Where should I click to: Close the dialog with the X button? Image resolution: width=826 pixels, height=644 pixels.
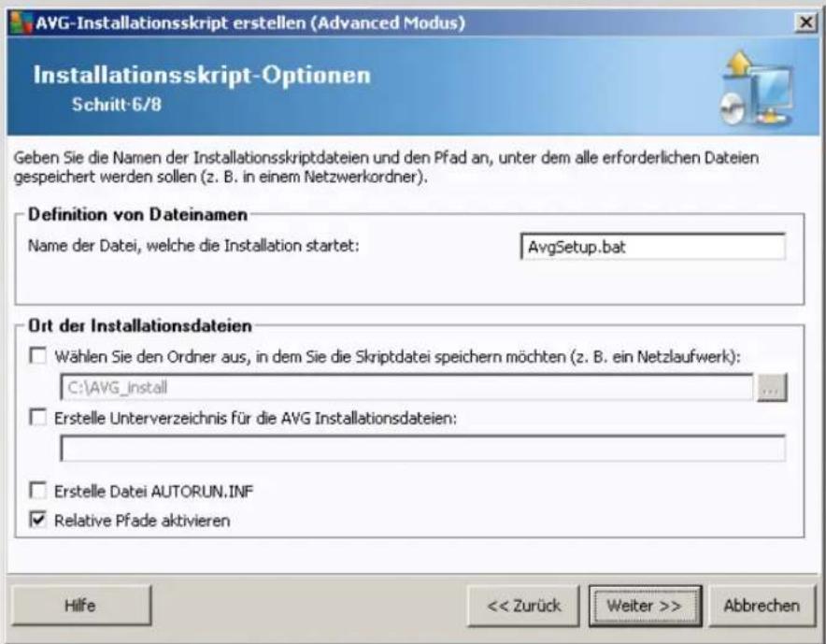tap(806, 22)
